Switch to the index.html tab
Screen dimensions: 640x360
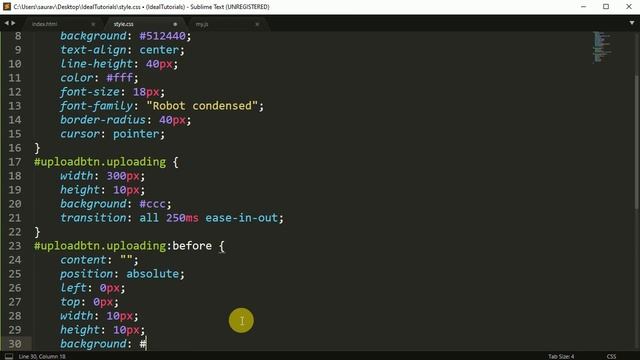click(45, 24)
